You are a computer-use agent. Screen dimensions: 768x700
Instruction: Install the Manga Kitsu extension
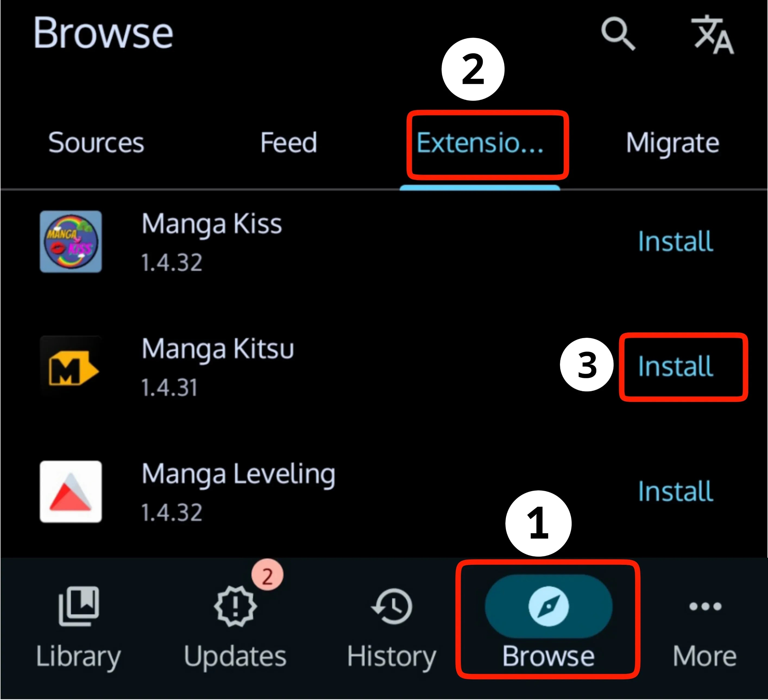click(x=675, y=366)
